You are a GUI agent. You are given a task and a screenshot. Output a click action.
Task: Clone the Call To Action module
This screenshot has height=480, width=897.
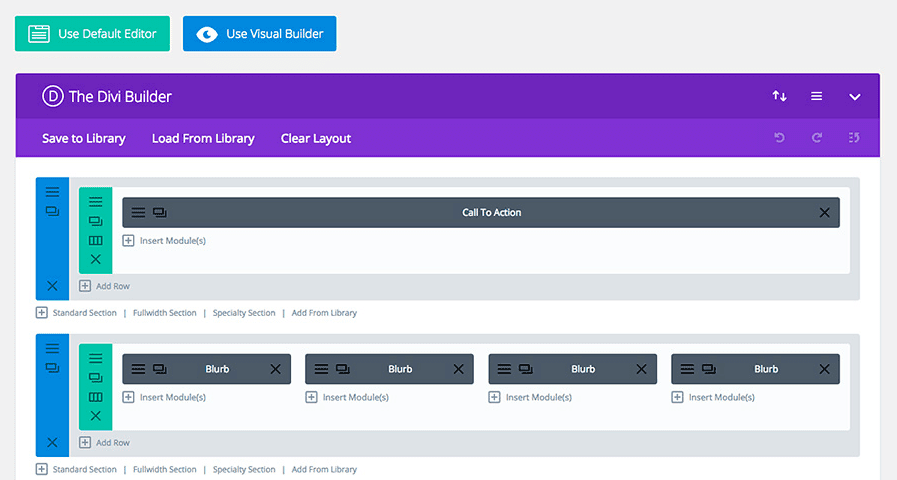tap(160, 212)
